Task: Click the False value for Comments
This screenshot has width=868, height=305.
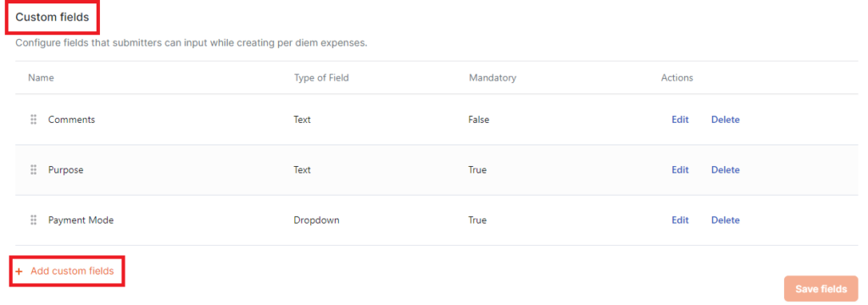Action: [x=479, y=119]
